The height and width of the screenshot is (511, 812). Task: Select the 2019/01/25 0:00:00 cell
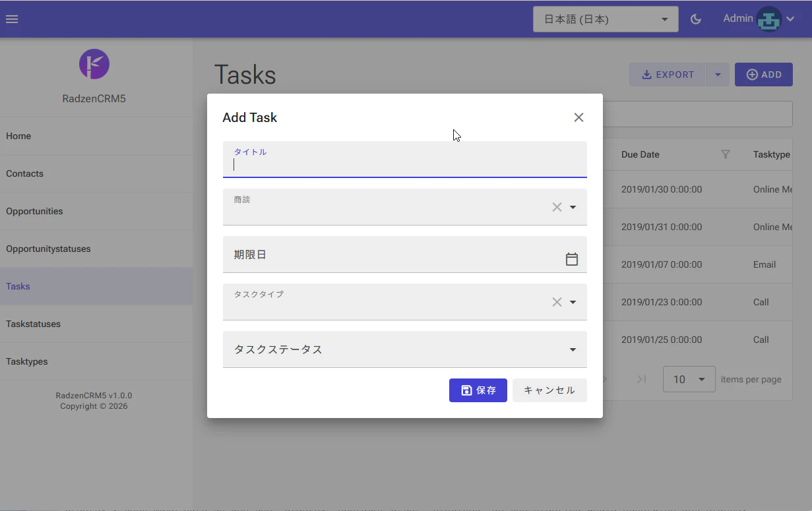(662, 340)
